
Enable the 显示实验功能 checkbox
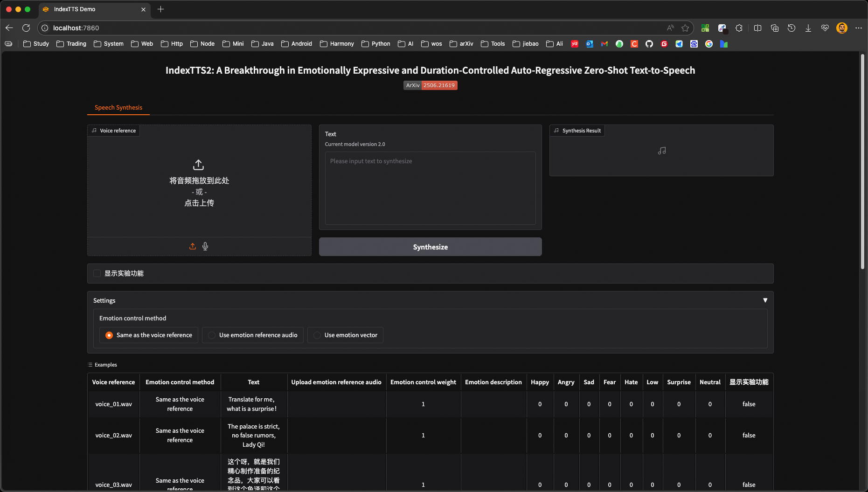coord(97,273)
